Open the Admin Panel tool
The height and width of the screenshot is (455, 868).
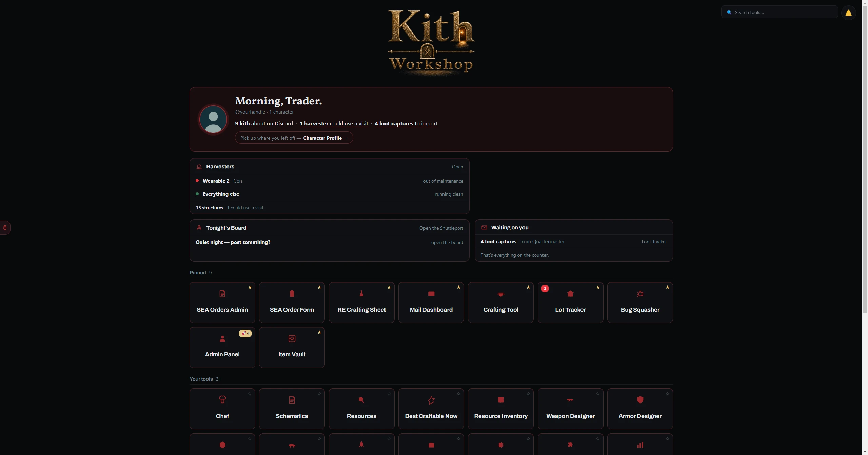tap(222, 347)
